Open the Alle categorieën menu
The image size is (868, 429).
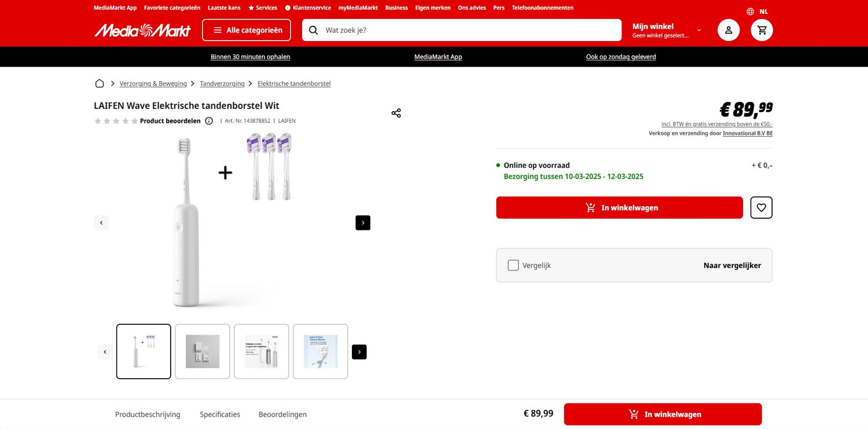pos(247,30)
